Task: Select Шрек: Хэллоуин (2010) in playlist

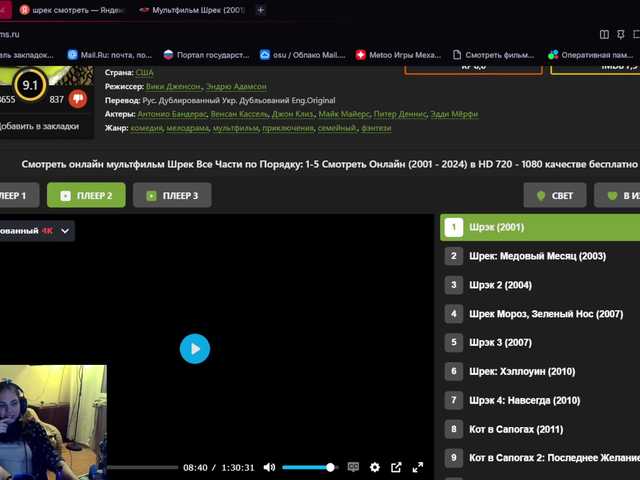Action: pos(540,371)
